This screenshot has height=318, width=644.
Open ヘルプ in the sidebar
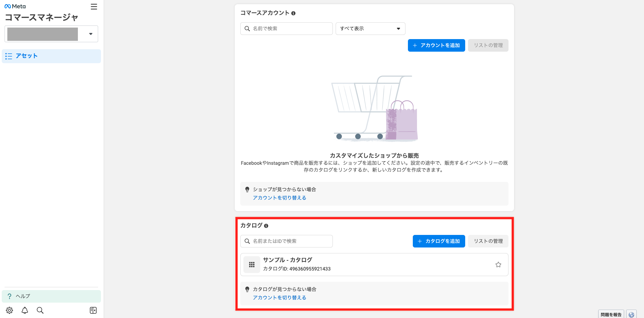51,296
